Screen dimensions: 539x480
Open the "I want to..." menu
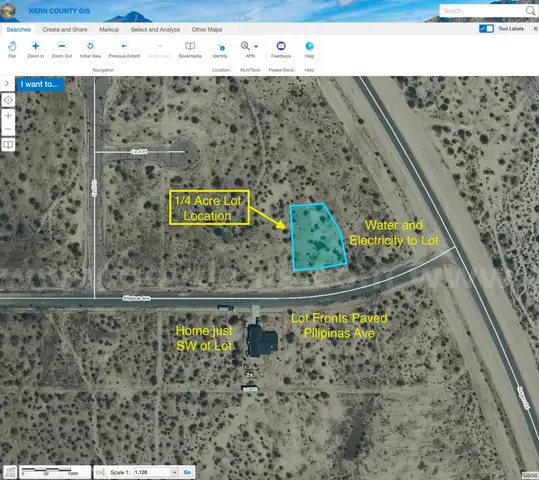pos(40,84)
